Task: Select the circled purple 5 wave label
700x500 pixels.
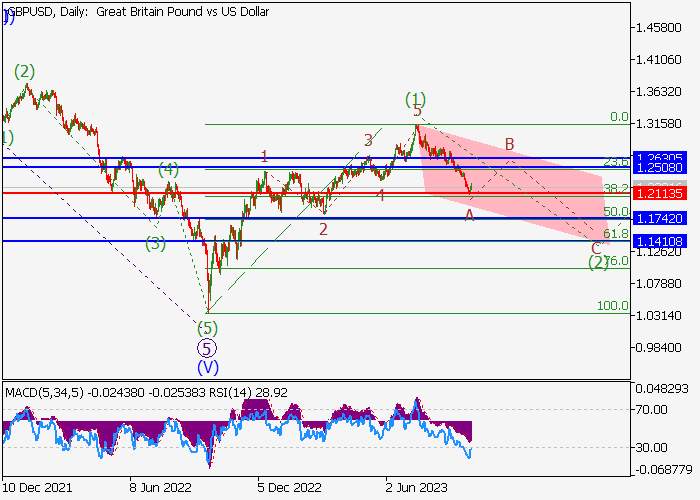Action: pos(207,348)
